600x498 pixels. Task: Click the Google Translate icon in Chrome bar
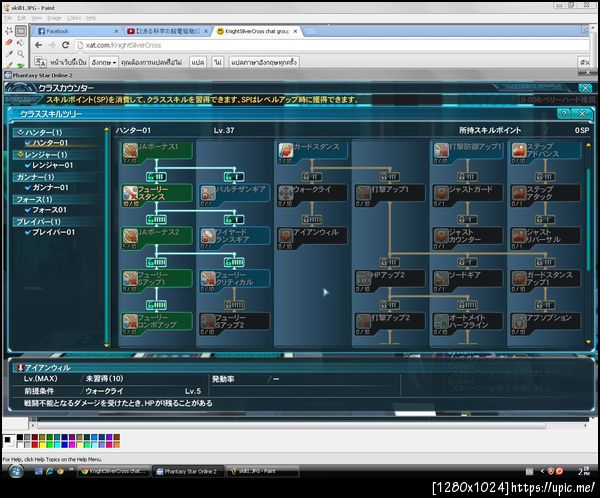tap(40, 62)
